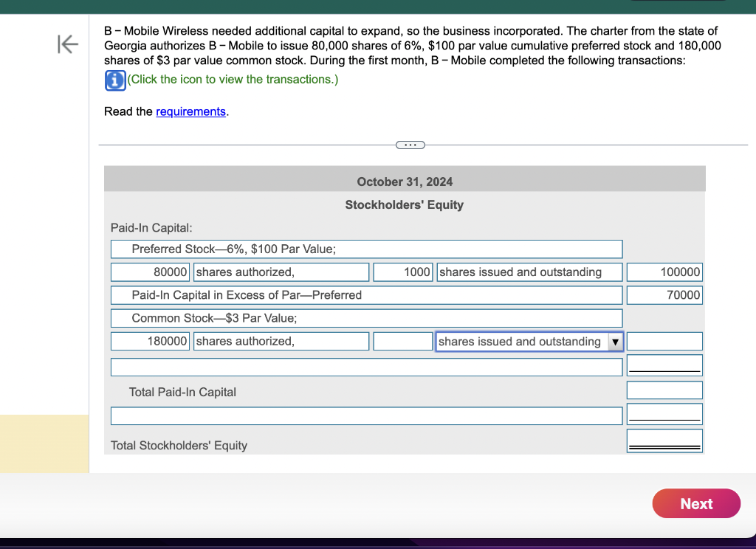Click the Total Stockholders' Equity amount field
This screenshot has width=756, height=549.
[x=664, y=441]
